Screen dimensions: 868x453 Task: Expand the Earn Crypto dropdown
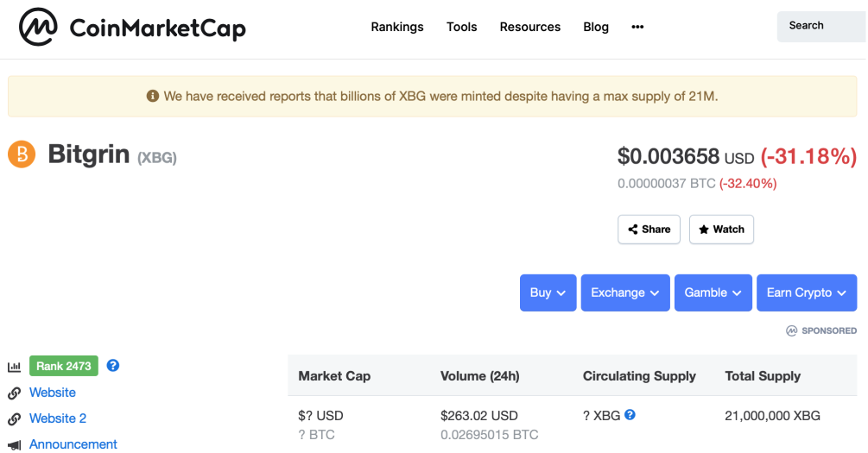[807, 293]
